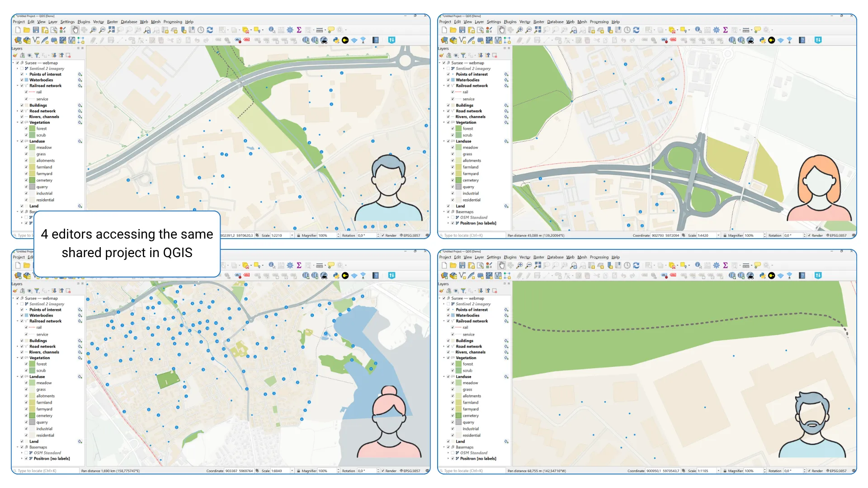Collapse Vegetation group in top-left window

pyautogui.click(x=18, y=122)
